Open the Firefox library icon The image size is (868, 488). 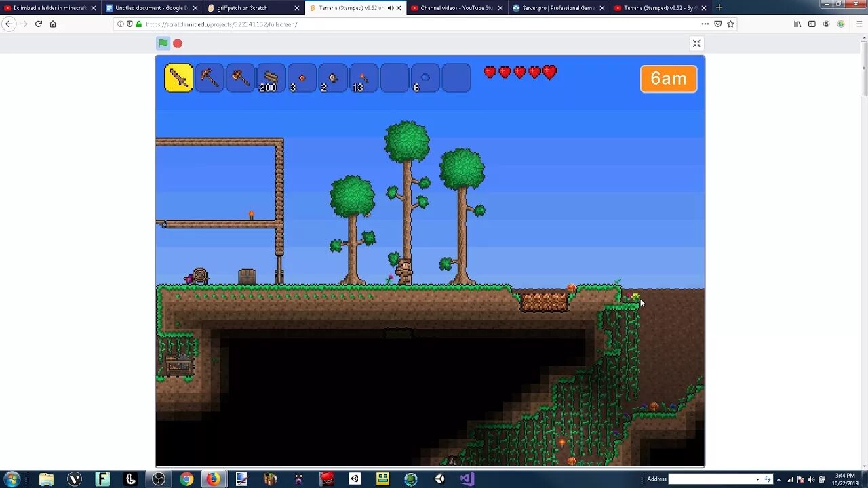point(797,24)
